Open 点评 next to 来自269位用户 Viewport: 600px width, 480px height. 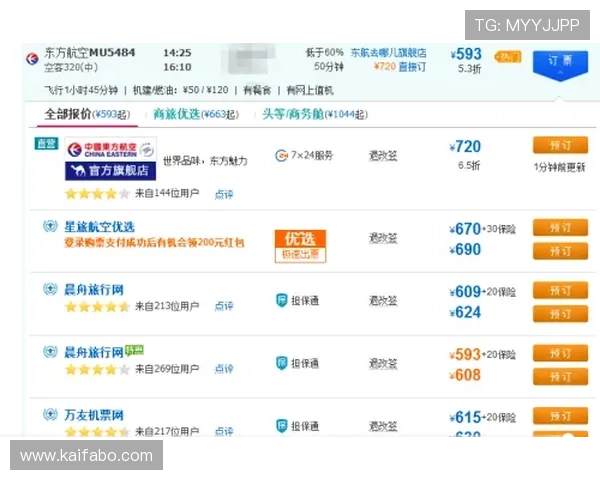point(224,369)
